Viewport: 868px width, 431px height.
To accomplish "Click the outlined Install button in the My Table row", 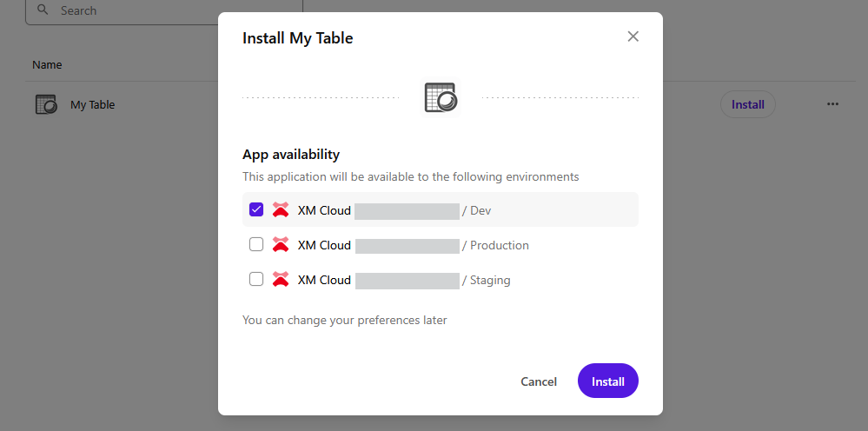I will point(747,104).
